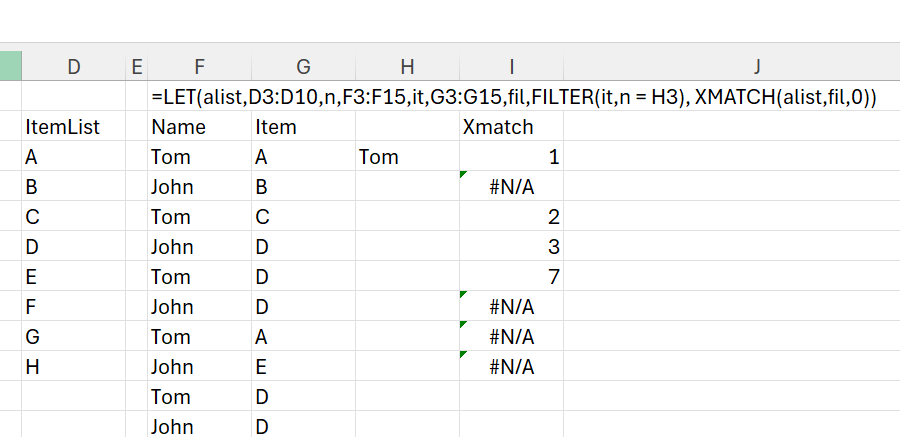Select column G header

(x=303, y=67)
